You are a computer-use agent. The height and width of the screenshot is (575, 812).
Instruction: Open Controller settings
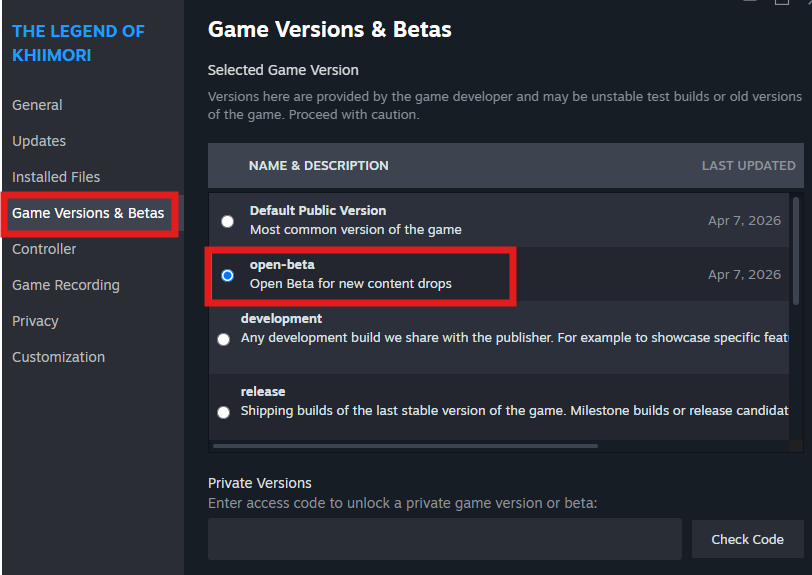(44, 249)
